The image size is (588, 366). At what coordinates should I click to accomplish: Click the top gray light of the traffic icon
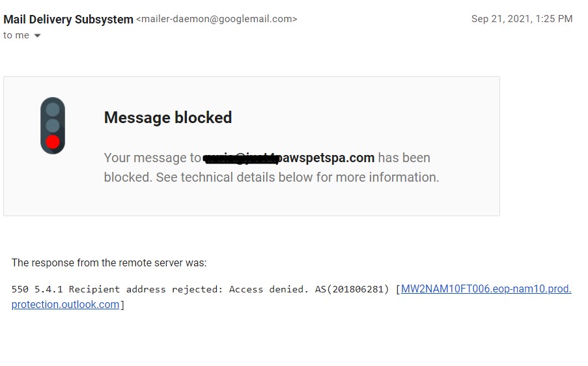coord(53,109)
